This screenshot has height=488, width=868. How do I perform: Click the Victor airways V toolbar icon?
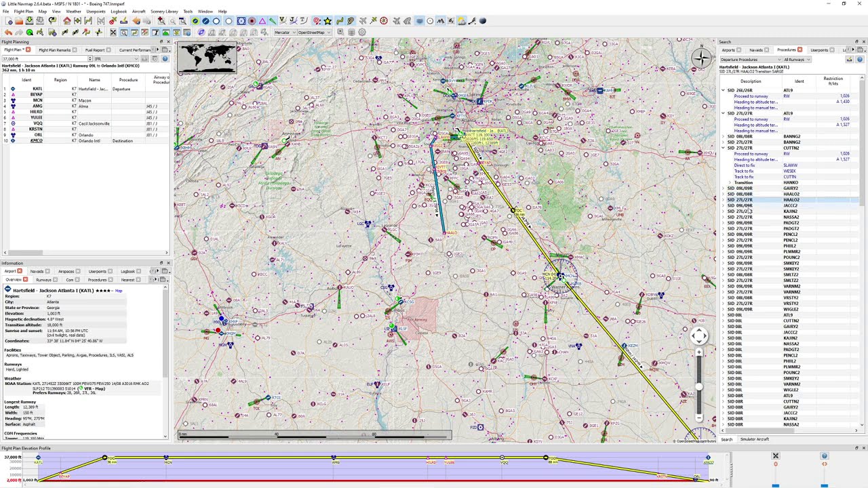click(283, 20)
